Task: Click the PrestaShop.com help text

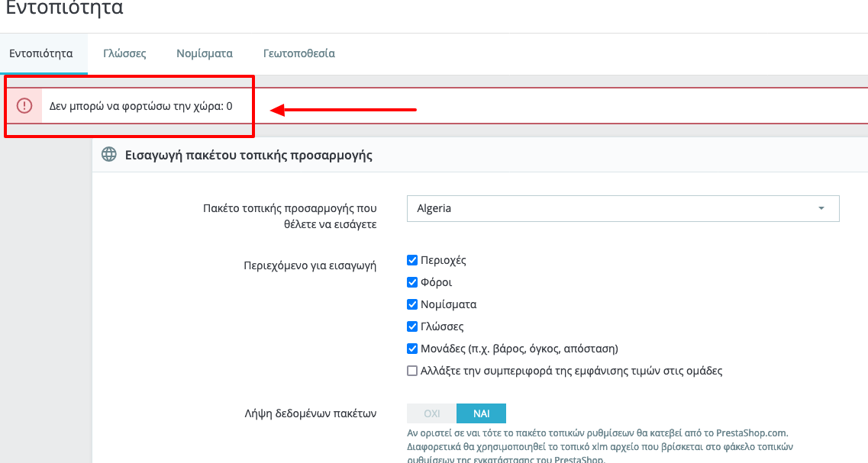Action: pyautogui.click(x=600, y=446)
